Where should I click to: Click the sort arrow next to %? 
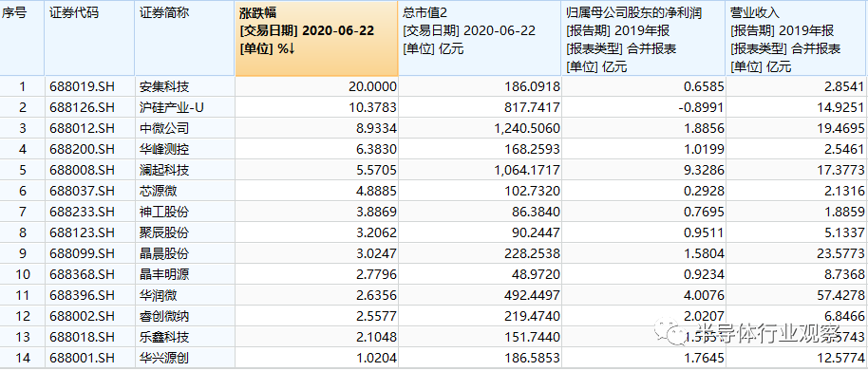click(x=292, y=48)
